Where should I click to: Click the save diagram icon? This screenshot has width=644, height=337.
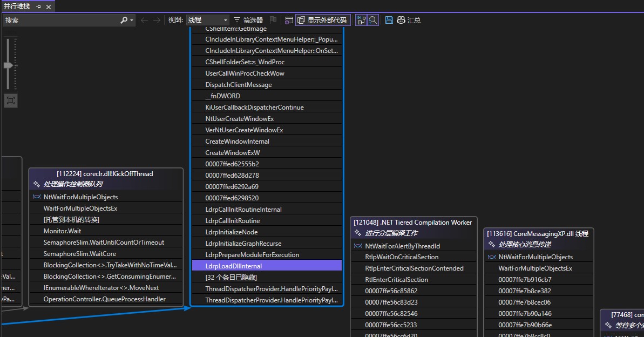click(389, 20)
